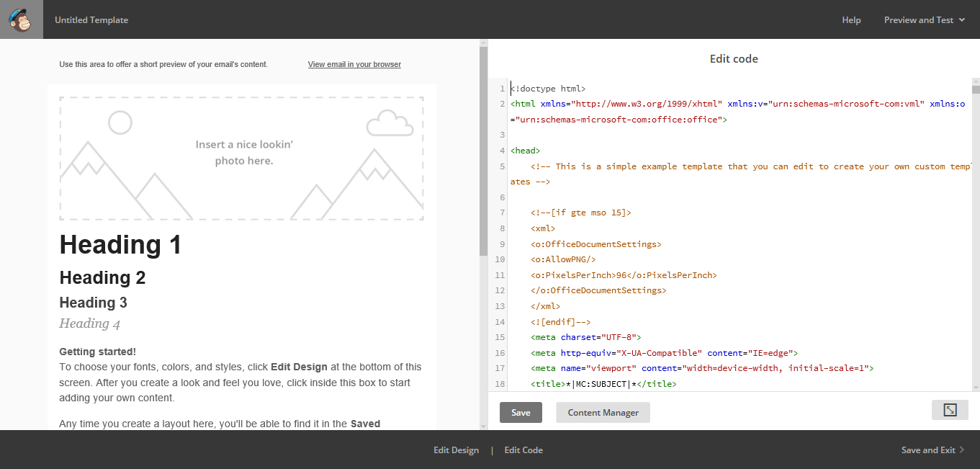
Task: Follow the View email in your browser link
Action: pos(354,64)
